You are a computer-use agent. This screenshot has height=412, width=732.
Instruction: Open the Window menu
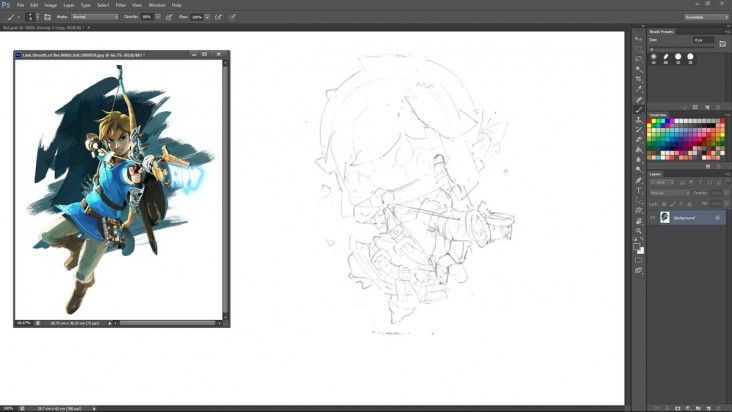point(157,5)
